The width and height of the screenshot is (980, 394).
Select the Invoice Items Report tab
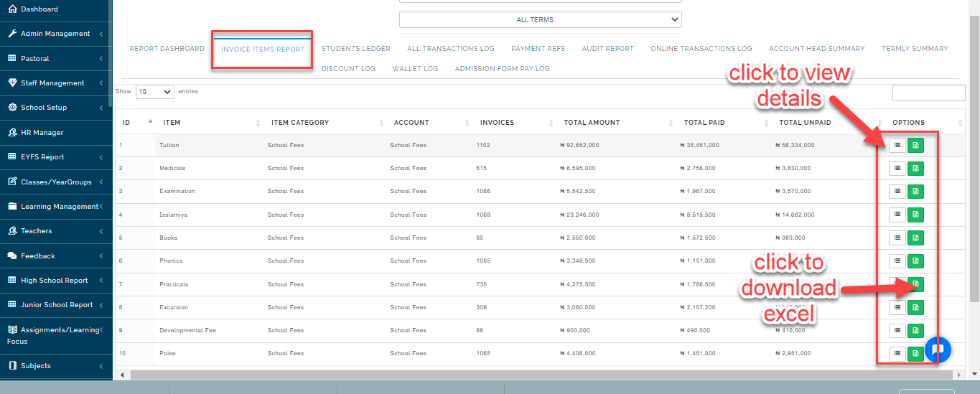click(263, 50)
